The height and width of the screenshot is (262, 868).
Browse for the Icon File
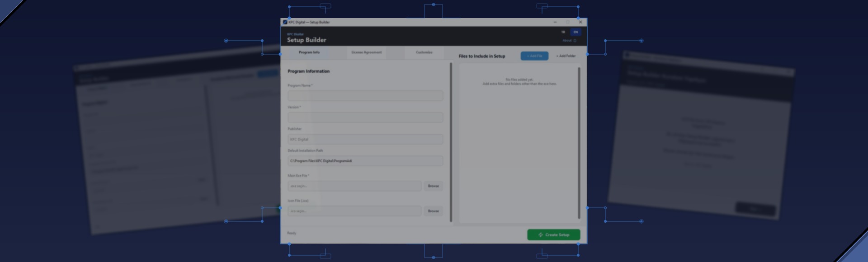tap(433, 211)
